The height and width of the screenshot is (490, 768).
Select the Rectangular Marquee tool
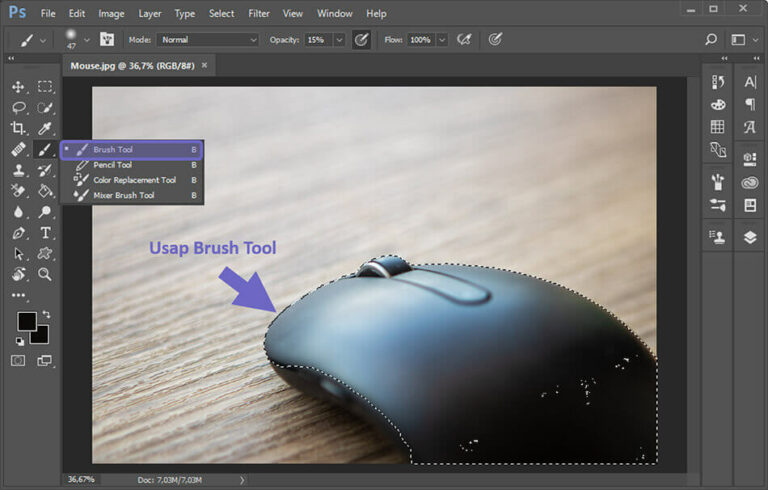(45, 87)
